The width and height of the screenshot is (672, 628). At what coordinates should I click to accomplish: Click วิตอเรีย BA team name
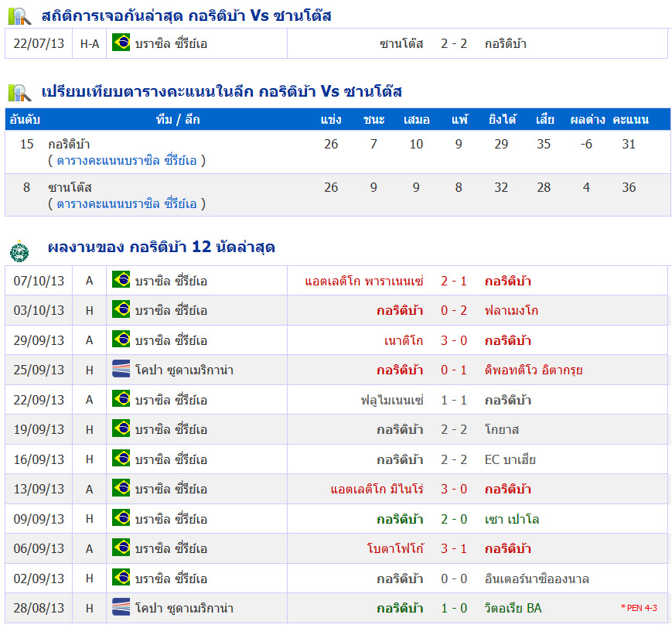coord(513,609)
